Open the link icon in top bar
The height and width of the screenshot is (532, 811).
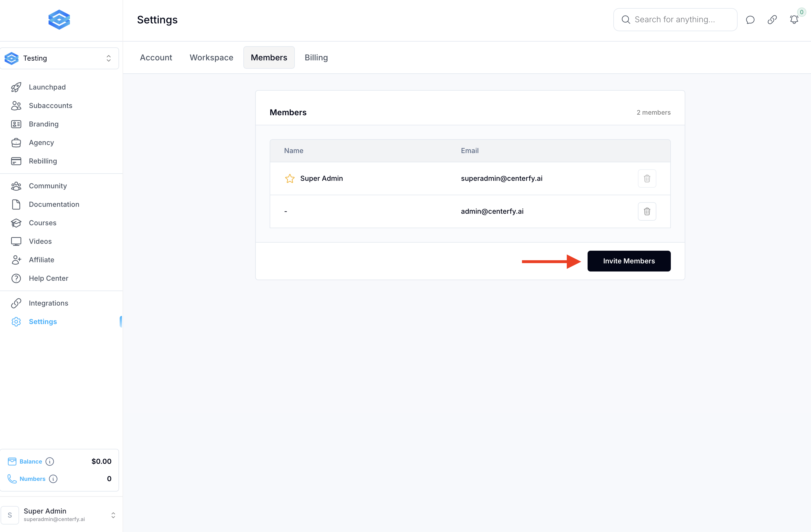point(772,20)
